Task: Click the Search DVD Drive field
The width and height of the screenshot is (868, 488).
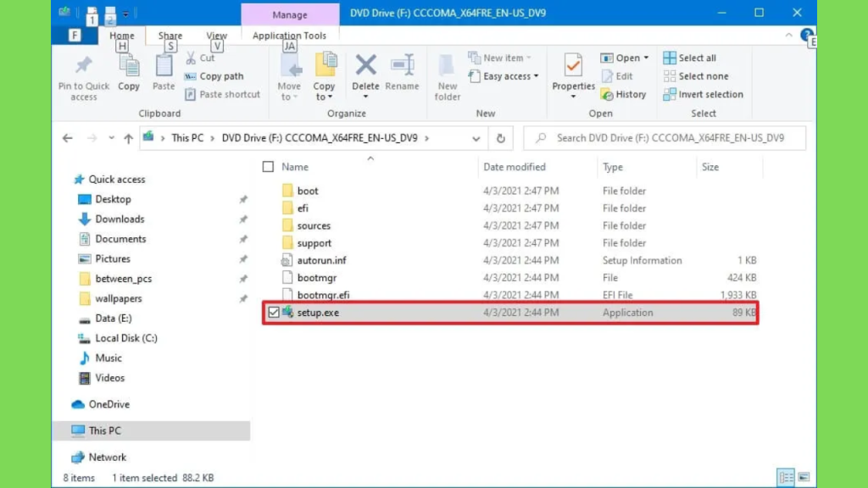Action: tap(665, 138)
